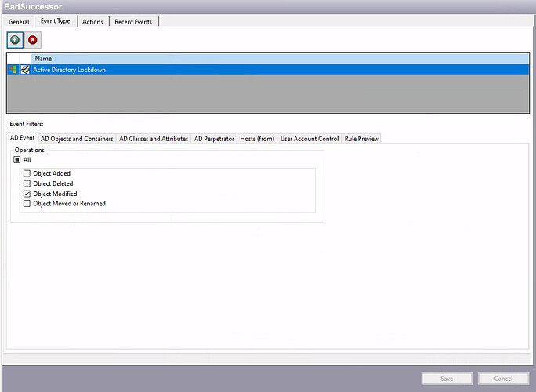The image size is (536, 392).
Task: Uncheck the Object Modified checkbox
Action: (27, 194)
